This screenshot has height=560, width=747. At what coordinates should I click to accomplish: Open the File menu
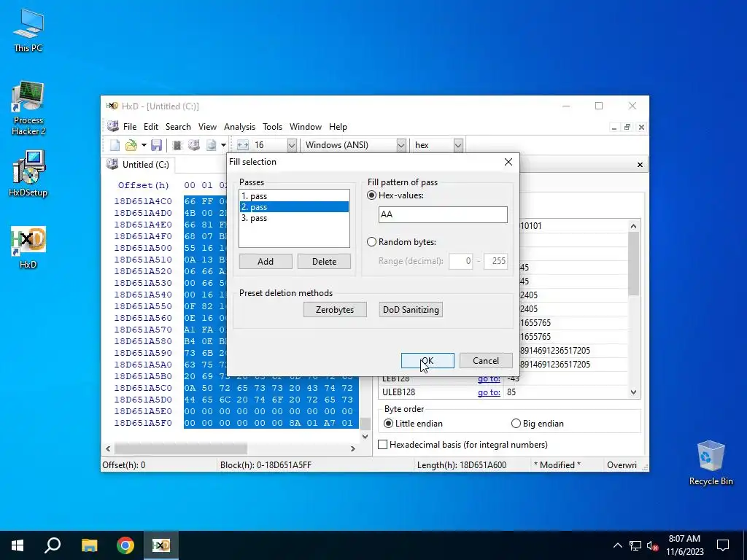click(130, 127)
